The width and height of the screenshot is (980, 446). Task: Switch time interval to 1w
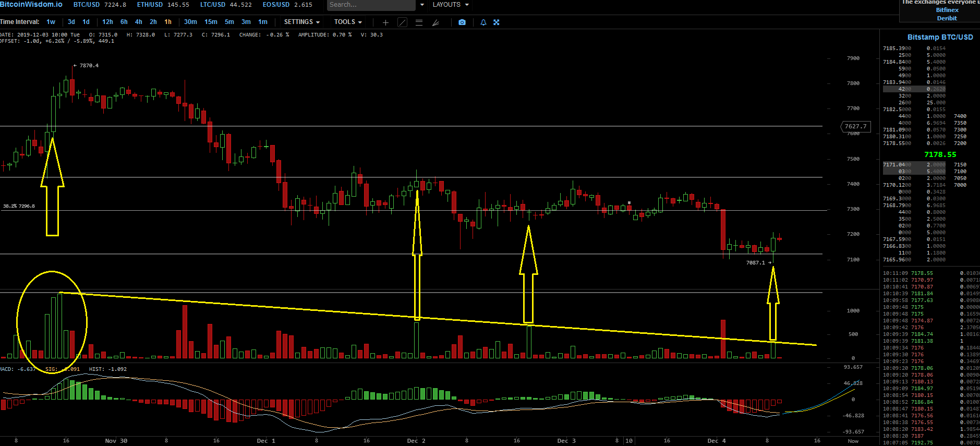[51, 22]
